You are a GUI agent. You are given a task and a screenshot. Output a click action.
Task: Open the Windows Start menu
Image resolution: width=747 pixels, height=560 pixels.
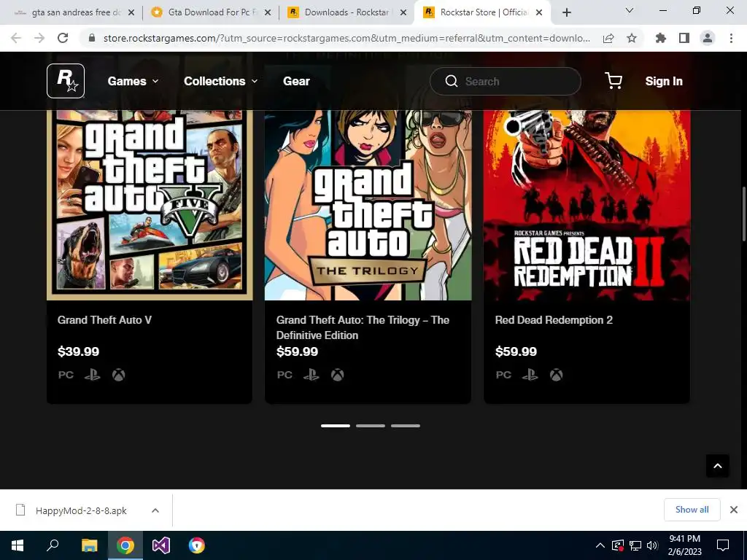point(18,545)
